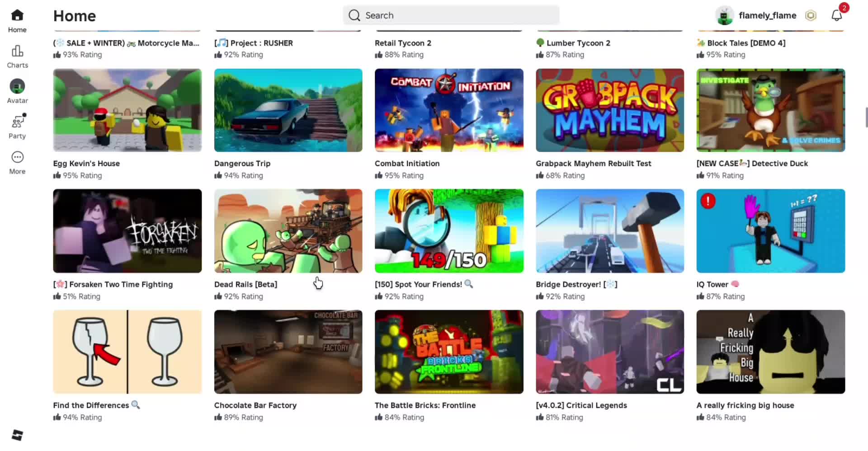This screenshot has width=868, height=451.
Task: Click Block Tales [DEMO 4] title
Action: (x=741, y=43)
